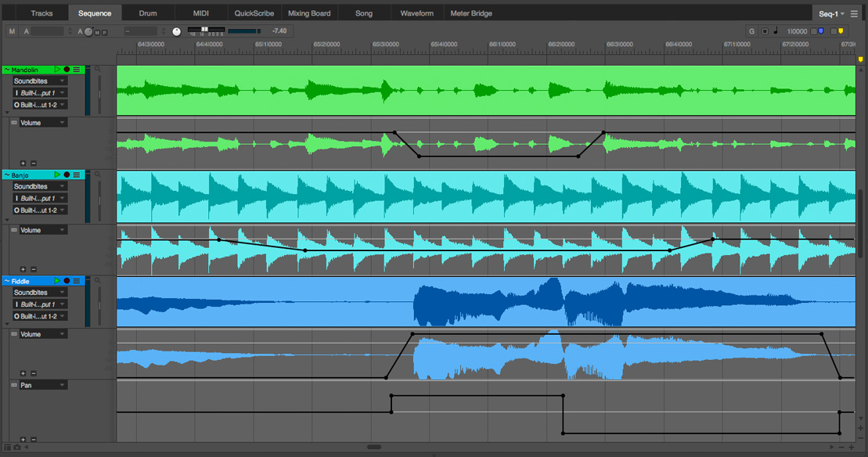The width and height of the screenshot is (868, 457).
Task: Switch to the QuickScribe tab
Action: pos(254,13)
